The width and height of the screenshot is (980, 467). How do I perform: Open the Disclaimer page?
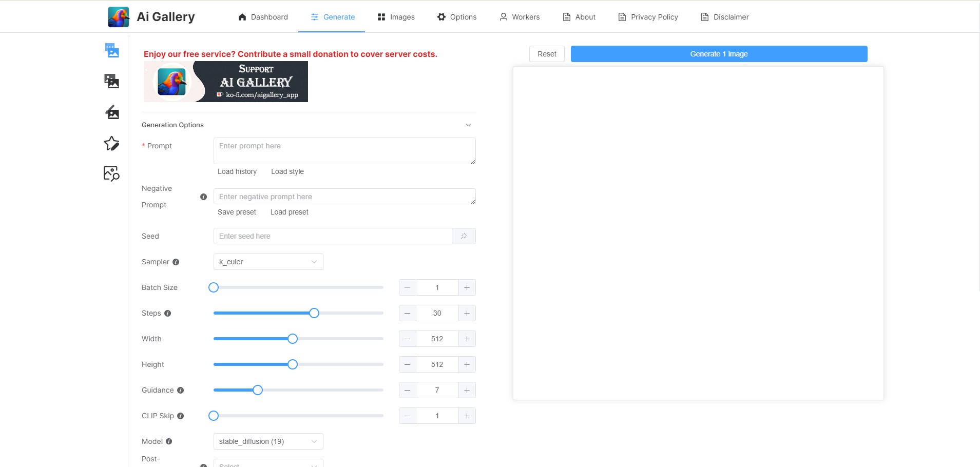coord(725,17)
